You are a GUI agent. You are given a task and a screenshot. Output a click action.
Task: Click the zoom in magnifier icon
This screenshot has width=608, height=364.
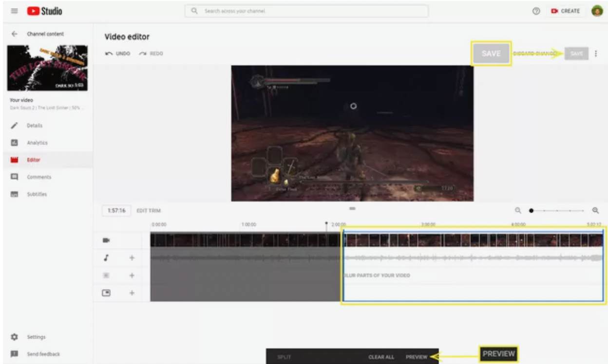coord(595,211)
